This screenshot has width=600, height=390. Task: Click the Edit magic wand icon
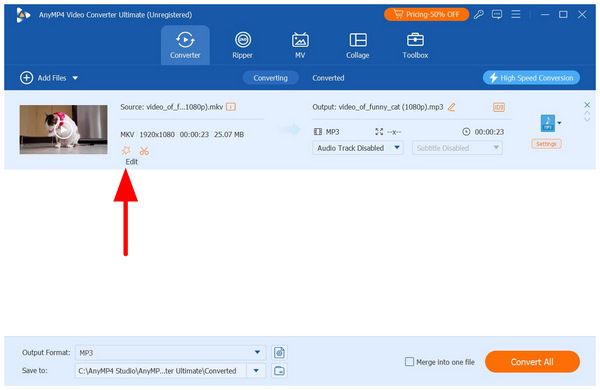click(126, 150)
